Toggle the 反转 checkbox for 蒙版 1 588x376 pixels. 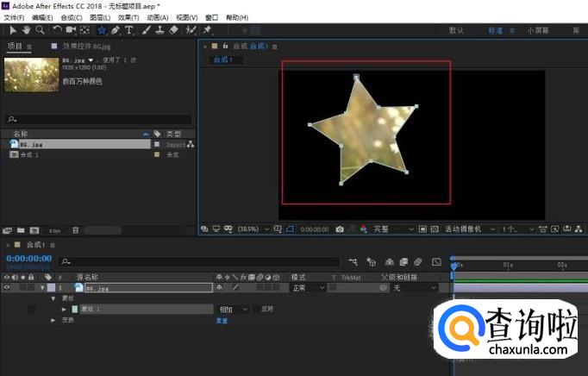[x=257, y=309]
